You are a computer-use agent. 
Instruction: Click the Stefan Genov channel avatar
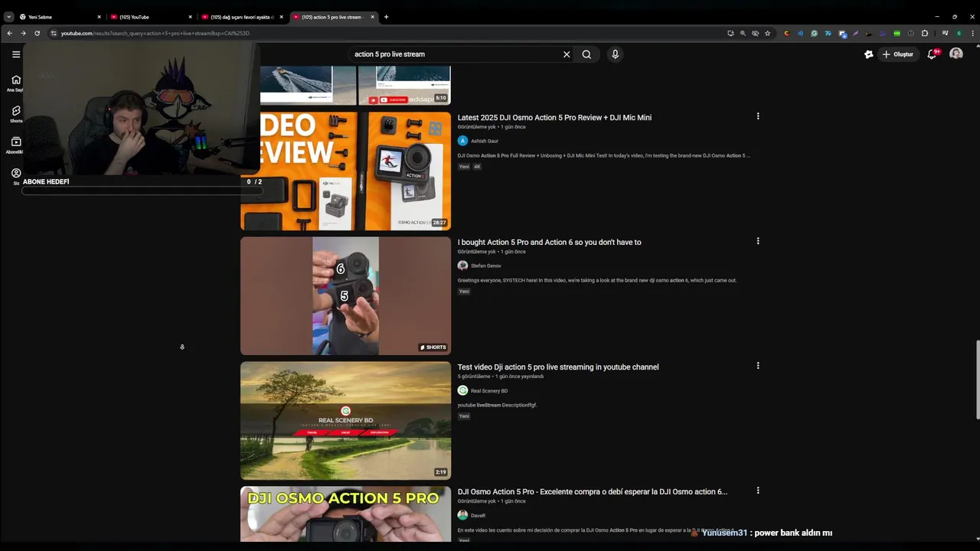(462, 266)
